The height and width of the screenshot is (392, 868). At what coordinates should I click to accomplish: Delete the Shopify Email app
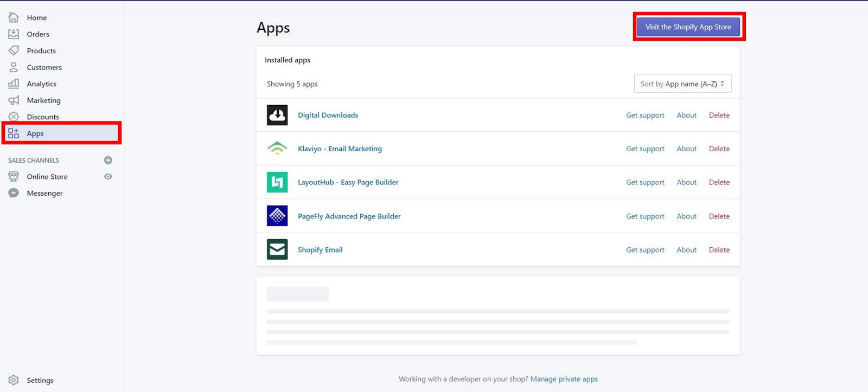(719, 249)
